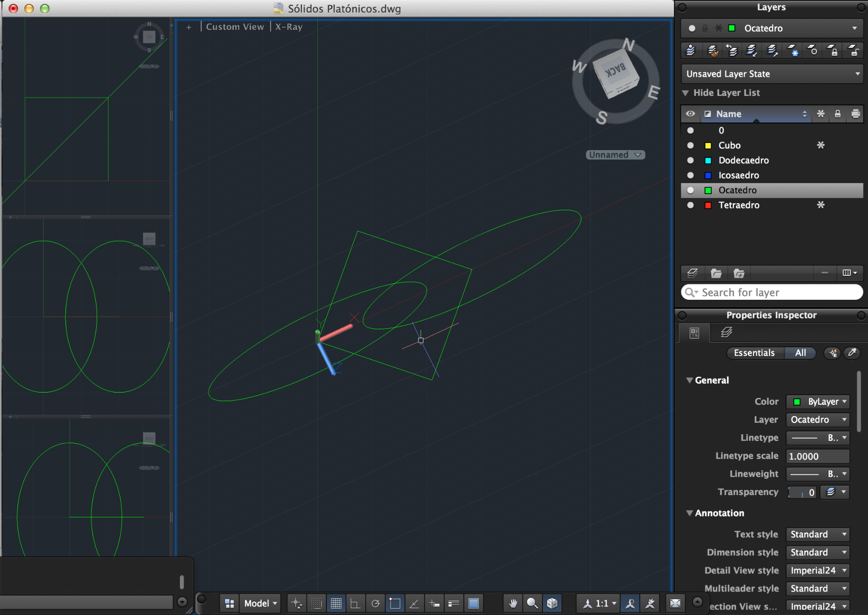Viewport: 868px width, 615px height.
Task: Open the layer properties tab in Inspector
Action: 726,333
